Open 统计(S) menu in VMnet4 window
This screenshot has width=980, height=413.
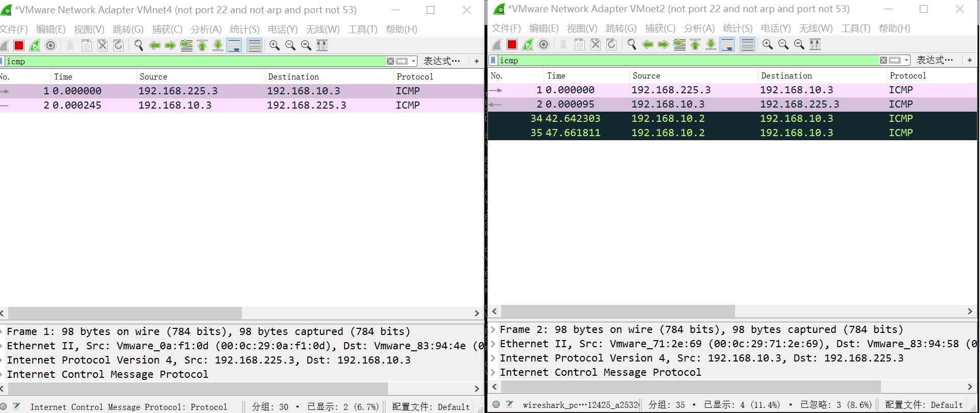coord(244,30)
